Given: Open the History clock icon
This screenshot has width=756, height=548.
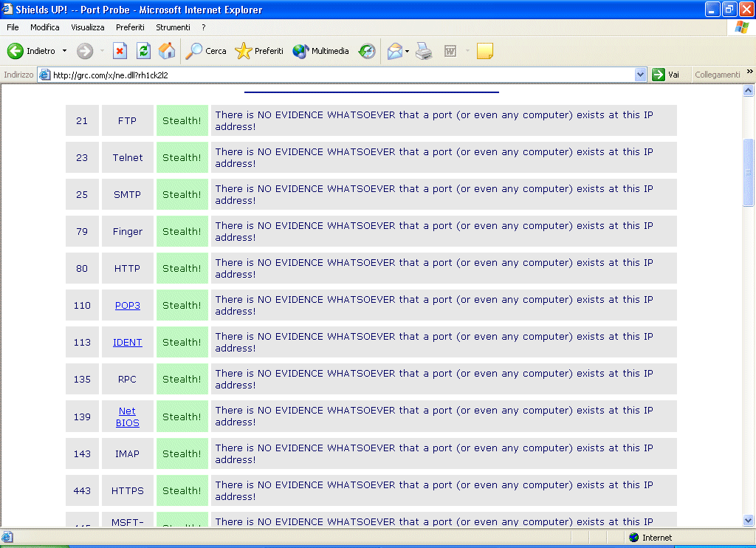Looking at the screenshot, I should [x=367, y=51].
